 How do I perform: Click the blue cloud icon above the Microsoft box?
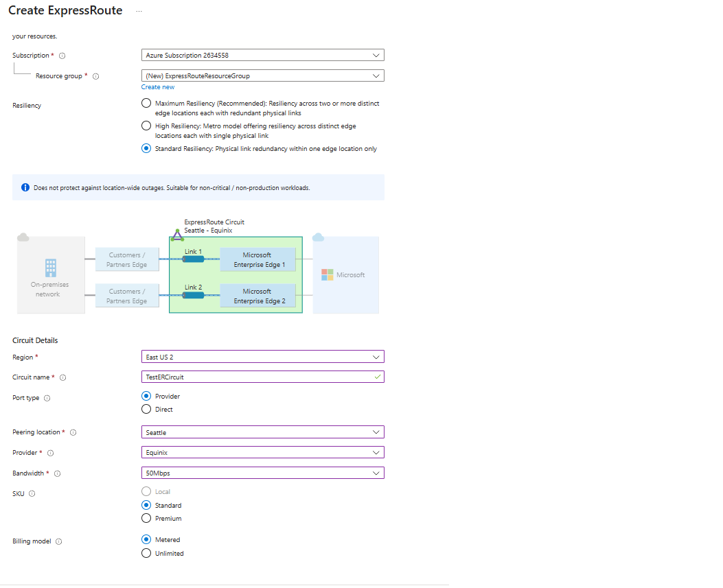tap(318, 237)
